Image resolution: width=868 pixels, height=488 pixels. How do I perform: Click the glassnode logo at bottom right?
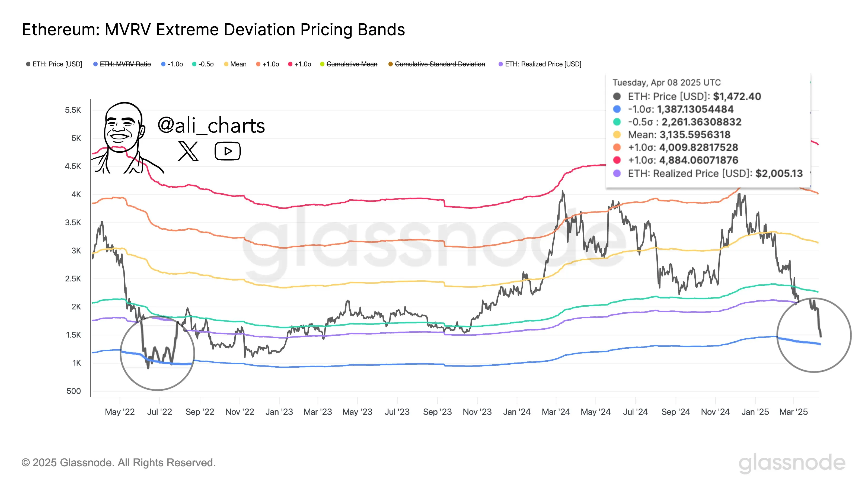[792, 463]
